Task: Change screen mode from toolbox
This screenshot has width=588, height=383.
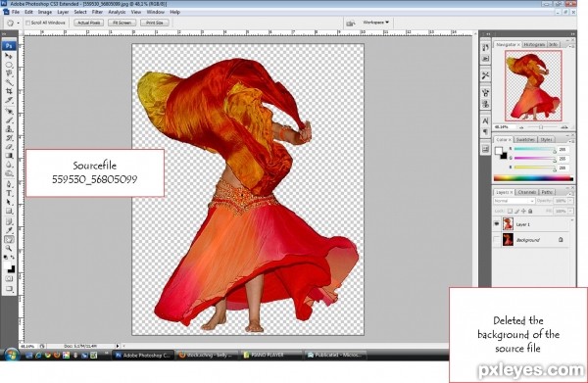Action: (x=9, y=289)
